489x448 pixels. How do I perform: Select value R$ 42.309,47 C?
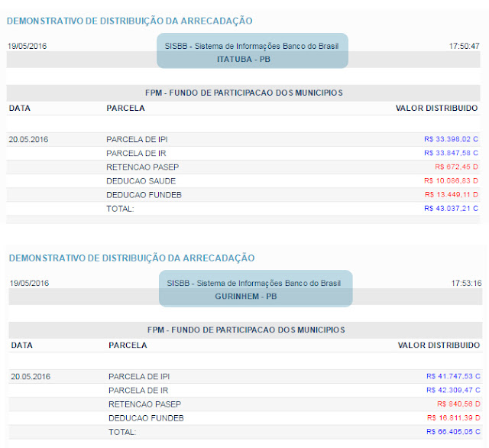point(453,391)
